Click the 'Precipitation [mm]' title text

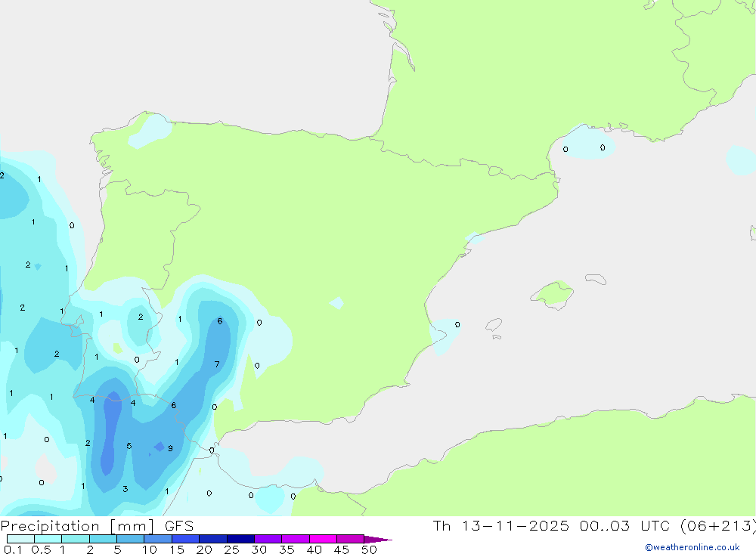[77, 526]
